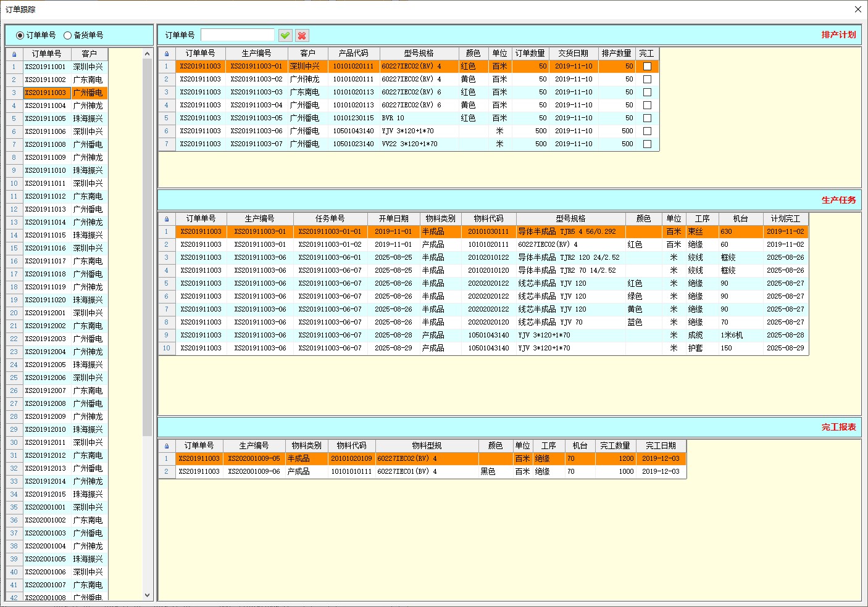The width and height of the screenshot is (868, 607).
Task: Click lock icon in 生产任务 table header
Action: 166,219
